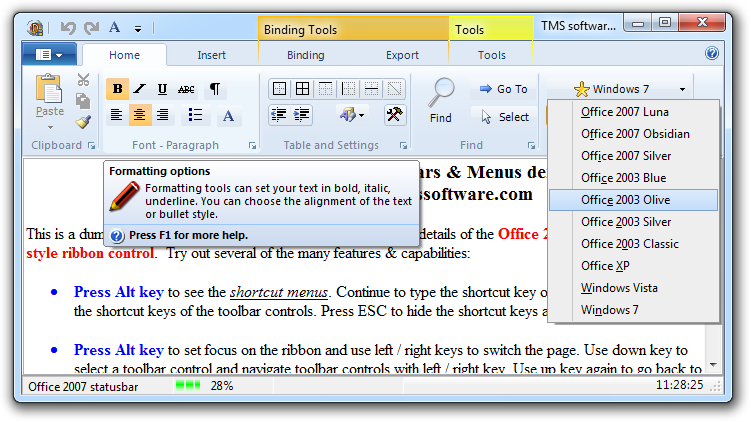Viewport: 751px width, 422px height.
Task: Open the blue application menu button
Action: (x=48, y=54)
